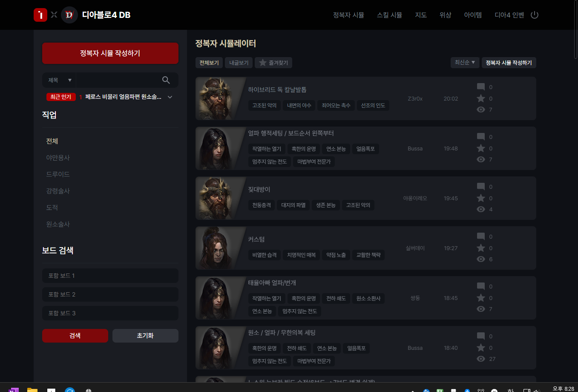Click the 디아블로4 DB site title

tap(106, 15)
